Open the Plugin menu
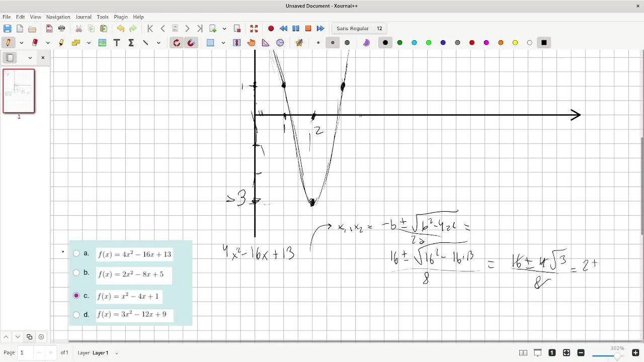 coord(121,17)
